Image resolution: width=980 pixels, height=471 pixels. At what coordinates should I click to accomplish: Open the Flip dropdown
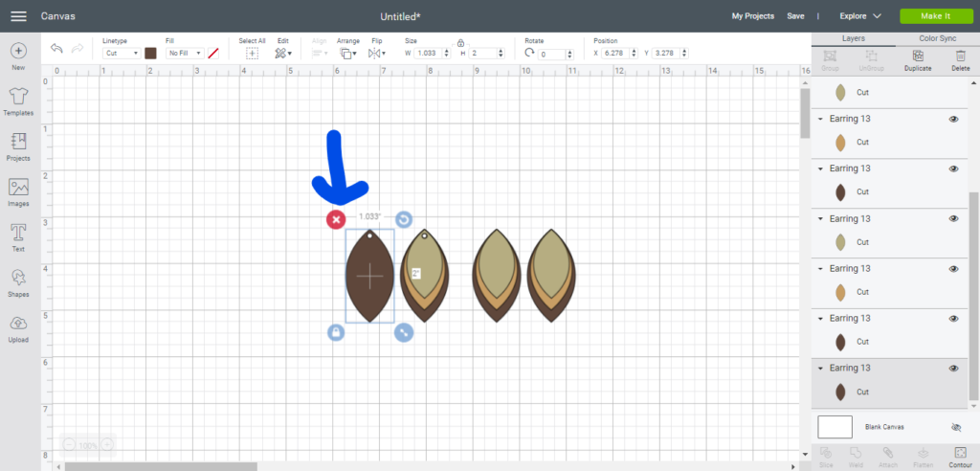[x=377, y=54]
